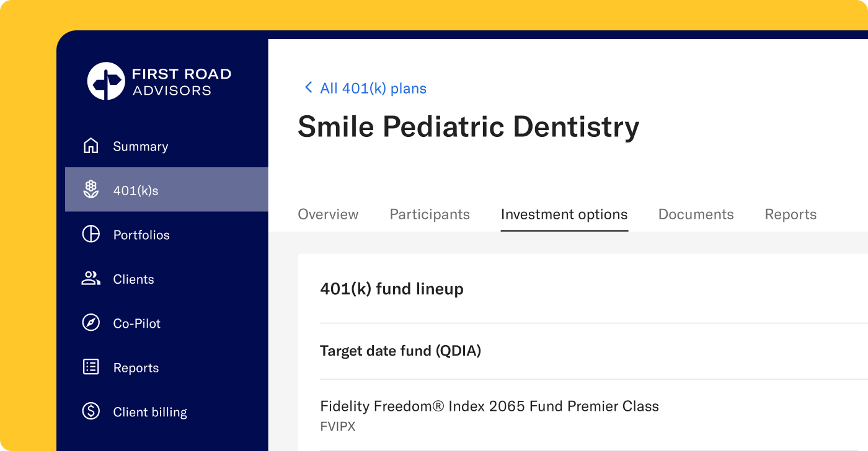
Task: Select Portfolios in the sidebar
Action: pyautogui.click(x=141, y=235)
